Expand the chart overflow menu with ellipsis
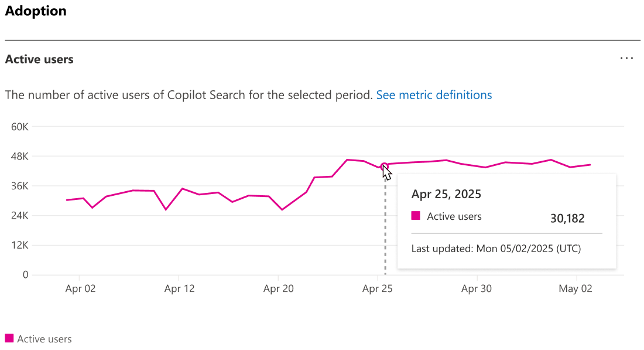The width and height of the screenshot is (644, 350). pos(626,58)
